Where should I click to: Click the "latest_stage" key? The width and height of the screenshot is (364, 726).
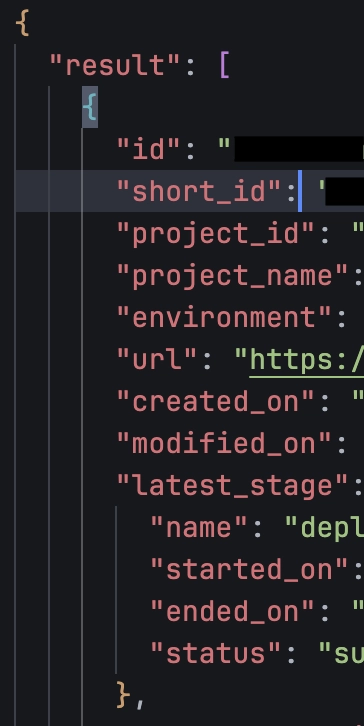(232, 485)
